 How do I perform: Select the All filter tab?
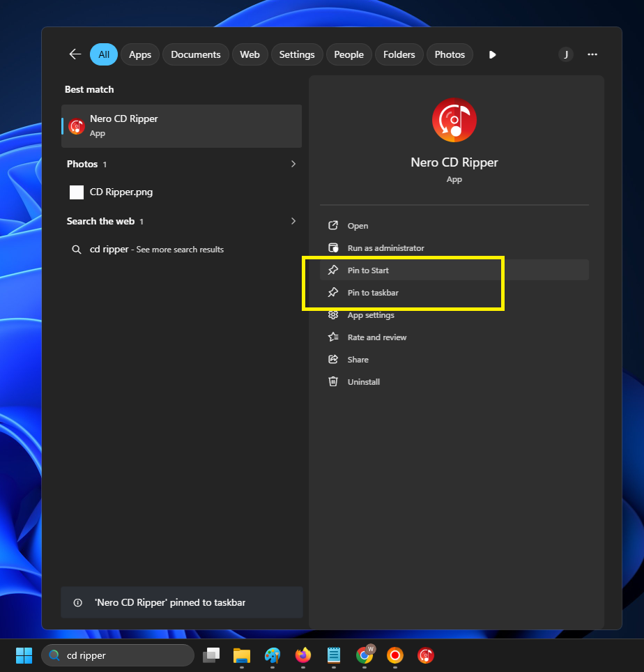pyautogui.click(x=104, y=54)
